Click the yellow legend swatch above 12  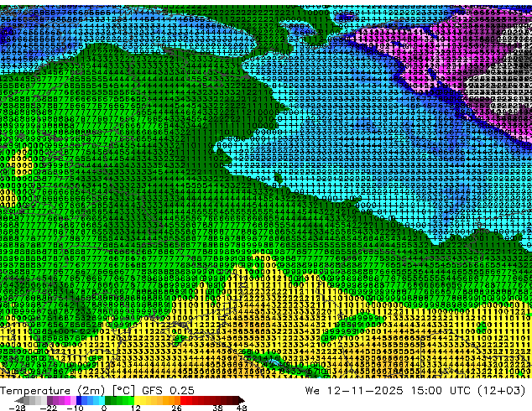(x=137, y=400)
